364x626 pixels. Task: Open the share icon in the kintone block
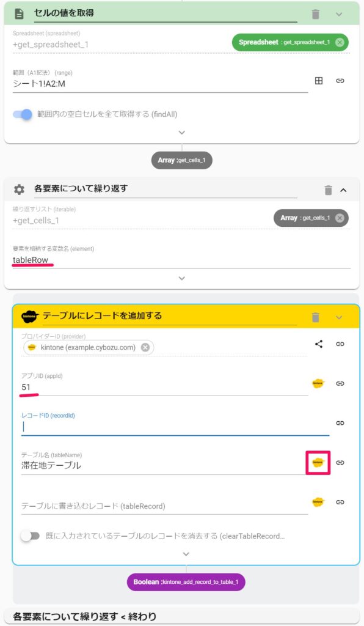pos(318,344)
